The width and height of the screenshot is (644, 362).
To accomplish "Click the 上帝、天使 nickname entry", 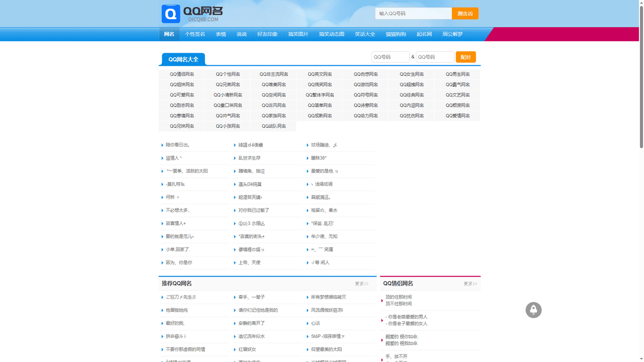I will click(x=250, y=262).
